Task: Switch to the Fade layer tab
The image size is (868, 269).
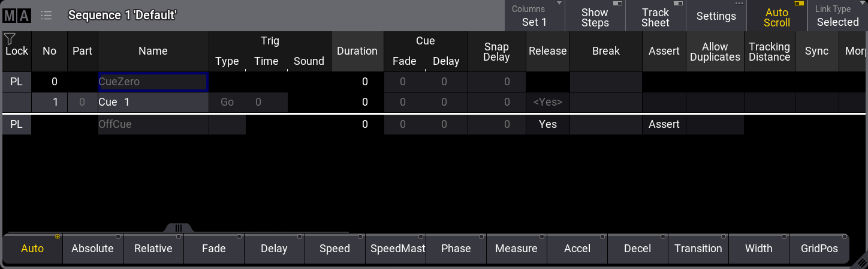Action: coord(214,249)
